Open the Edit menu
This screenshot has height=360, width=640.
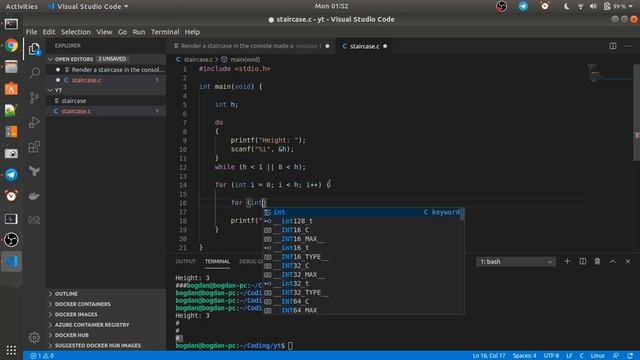click(49, 32)
